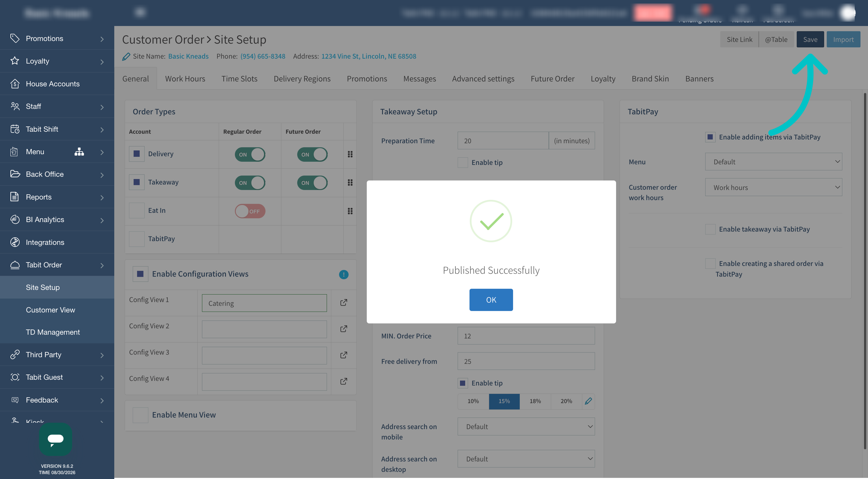Viewport: 868px width, 479px height.
Task: Open the TabitPay Menu dropdown
Action: coord(773,162)
